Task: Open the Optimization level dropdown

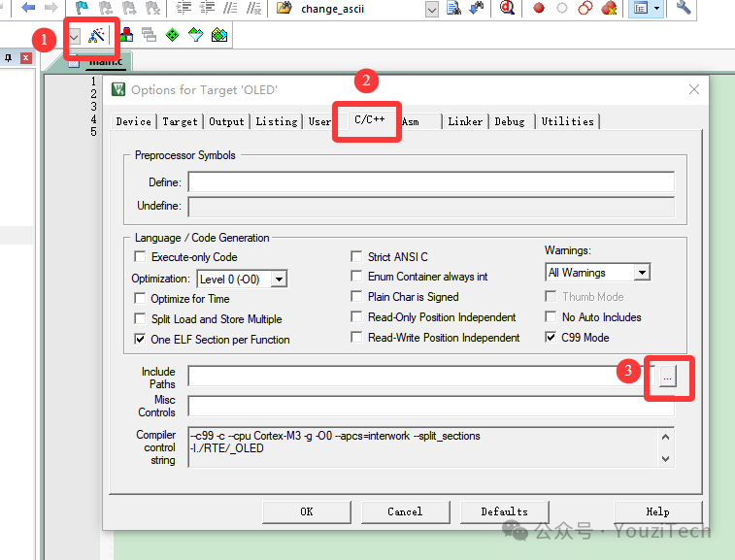Action: click(279, 280)
